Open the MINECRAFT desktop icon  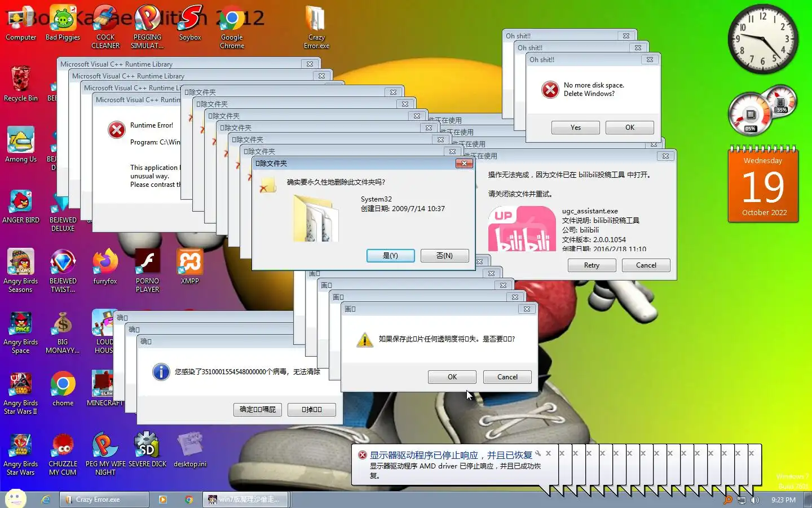[104, 388]
